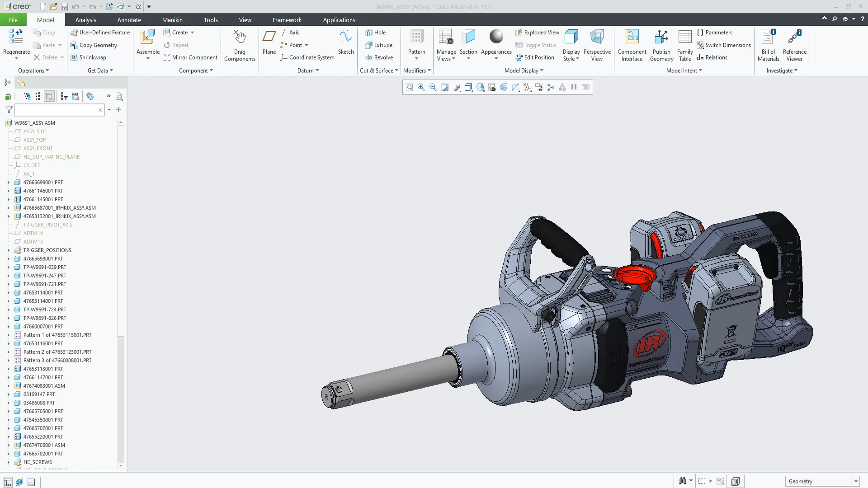Click the Mirror Component button
This screenshot has height=488, width=868.
[190, 57]
